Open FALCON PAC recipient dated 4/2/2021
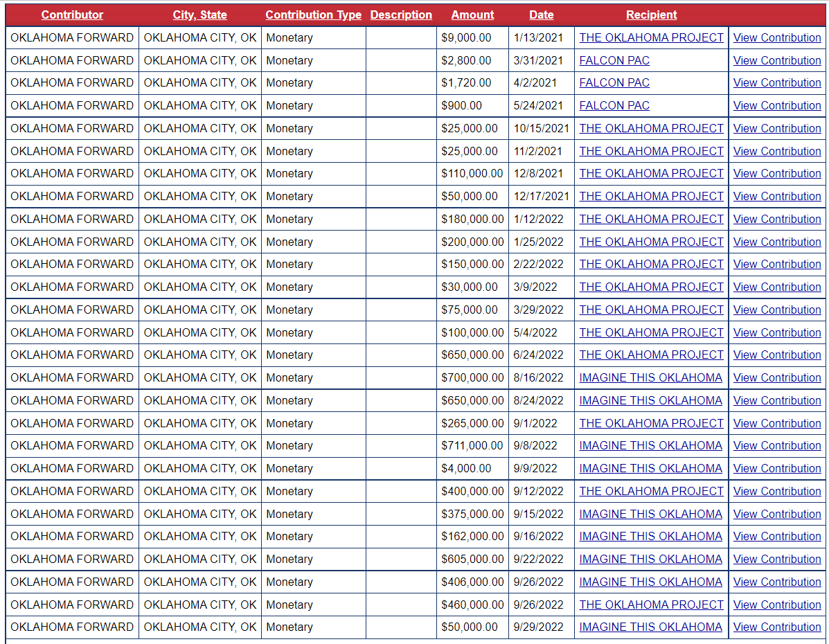This screenshot has width=829, height=644. (614, 83)
